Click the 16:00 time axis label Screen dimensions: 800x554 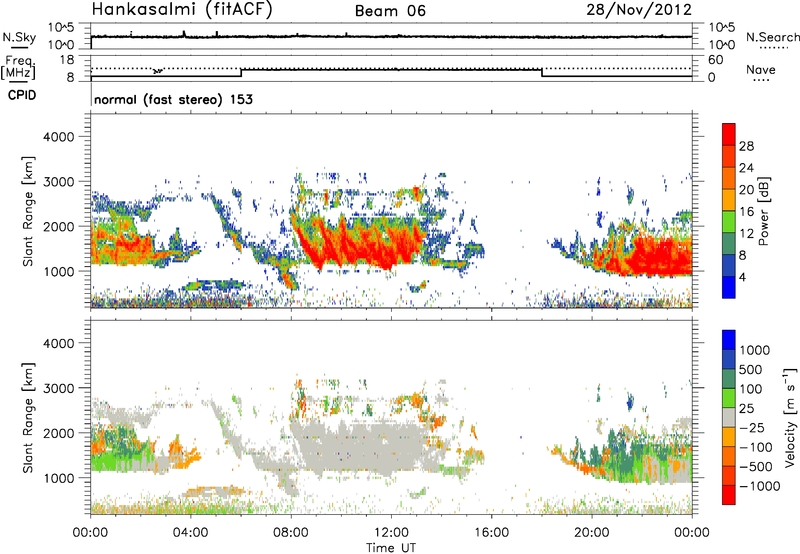coord(491,533)
